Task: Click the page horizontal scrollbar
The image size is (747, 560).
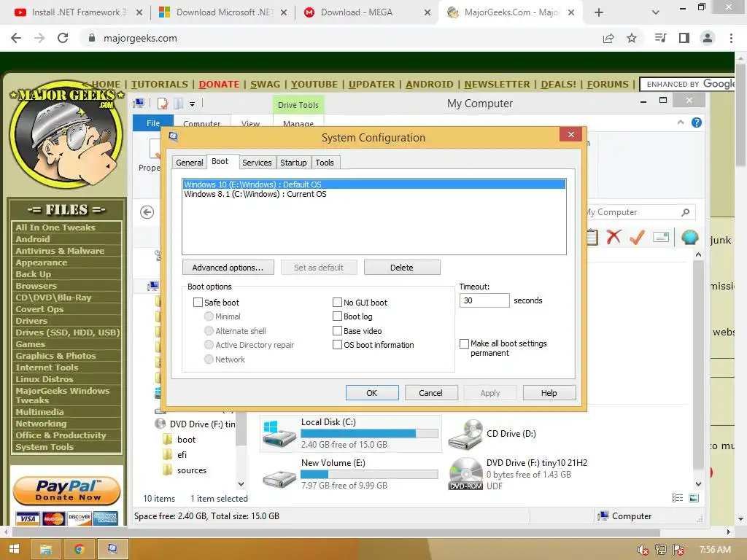Action: pyautogui.click(x=336, y=532)
